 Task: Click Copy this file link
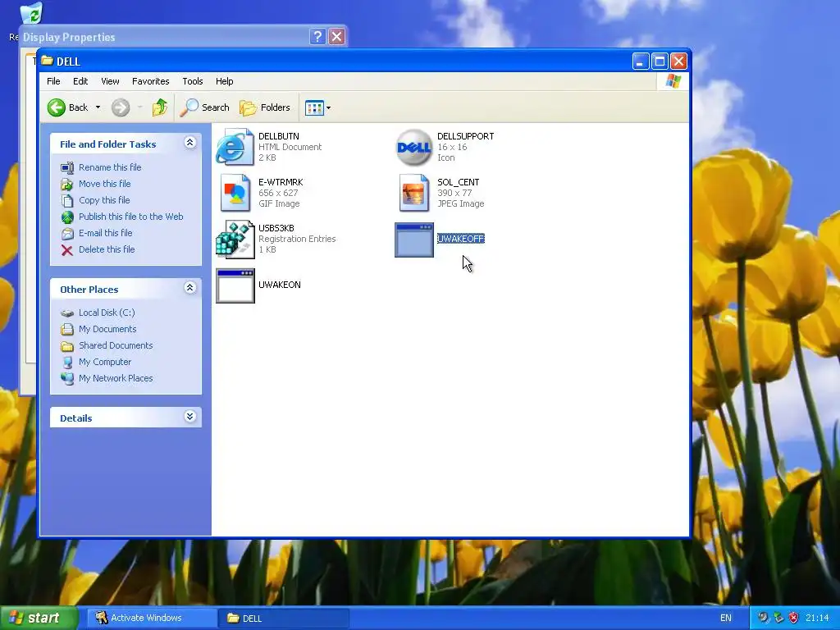pyautogui.click(x=104, y=200)
